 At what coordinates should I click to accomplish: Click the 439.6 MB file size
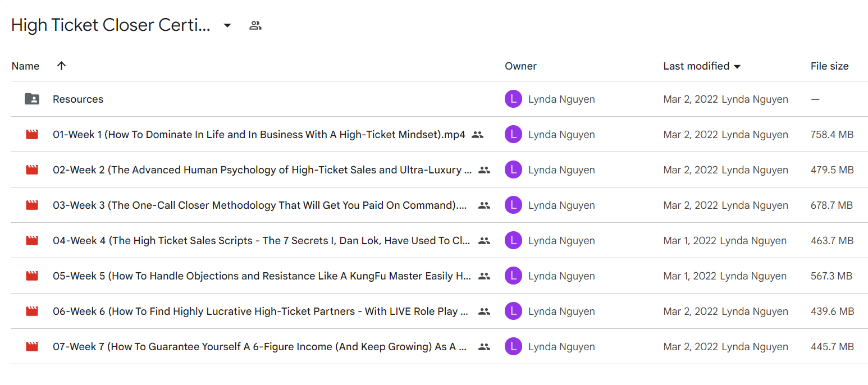click(832, 311)
